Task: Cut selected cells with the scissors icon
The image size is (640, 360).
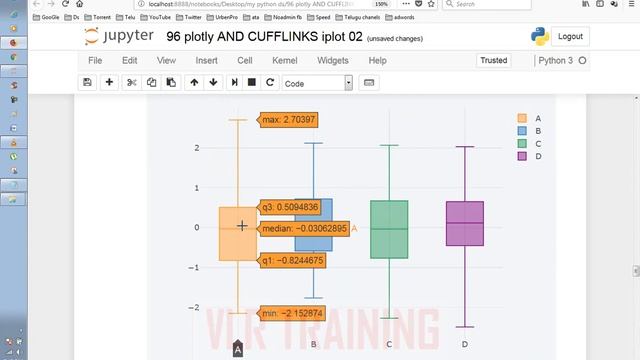Action: pyautogui.click(x=131, y=82)
